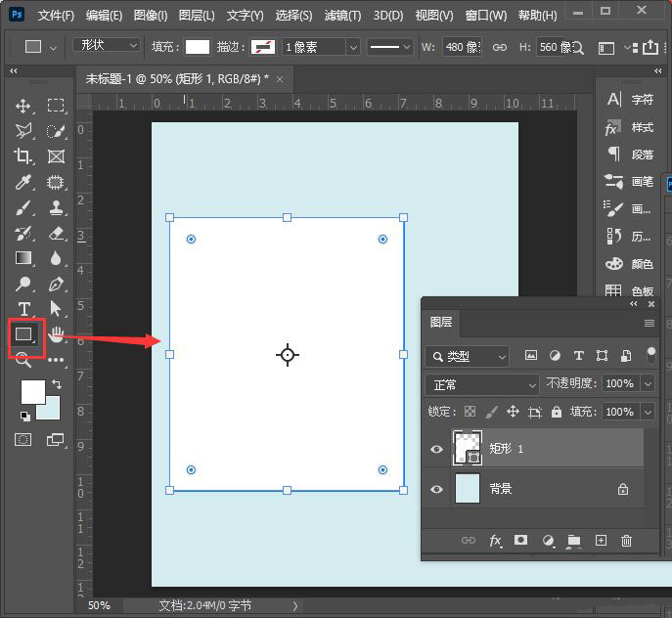Screen dimensions: 672x618
Task: Select the Crop tool
Action: 23,156
